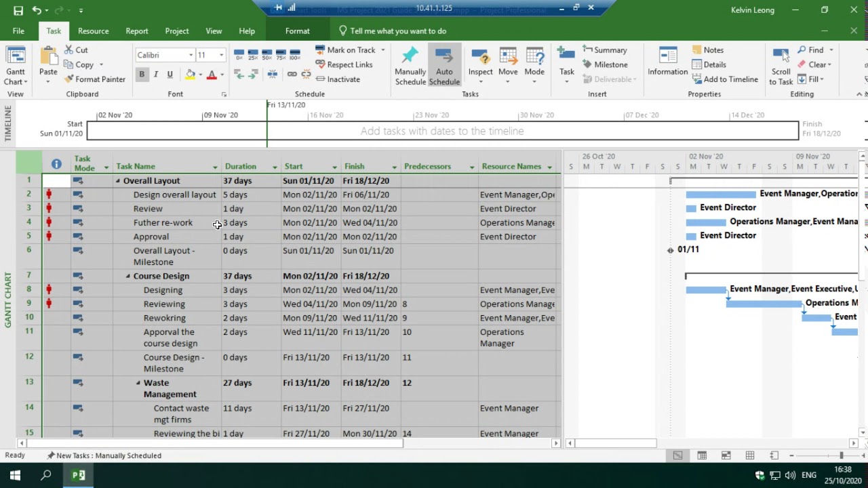
Task: Collapse the Course Design summary task
Action: click(128, 277)
